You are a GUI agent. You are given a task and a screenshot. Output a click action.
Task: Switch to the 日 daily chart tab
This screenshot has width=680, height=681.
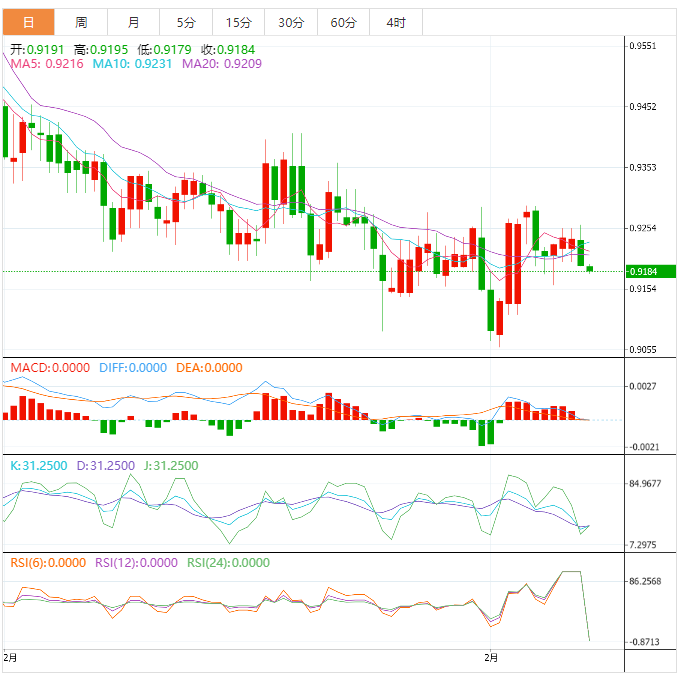click(x=27, y=22)
